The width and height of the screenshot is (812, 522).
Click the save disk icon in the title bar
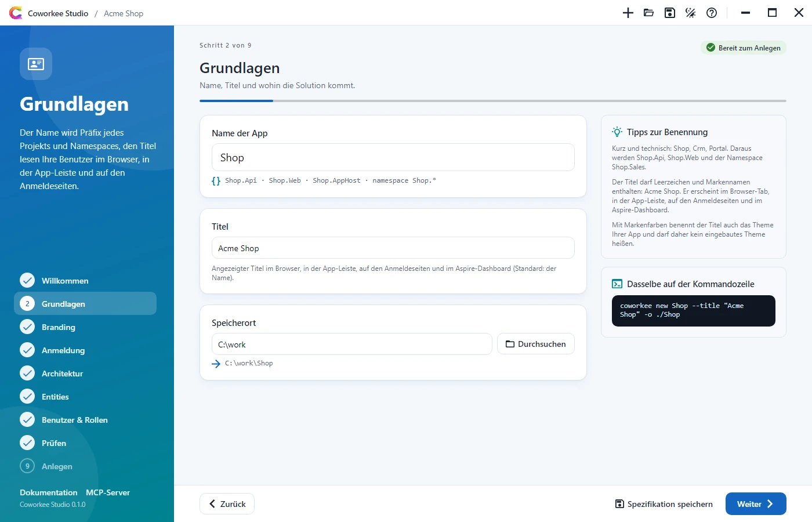(x=670, y=13)
